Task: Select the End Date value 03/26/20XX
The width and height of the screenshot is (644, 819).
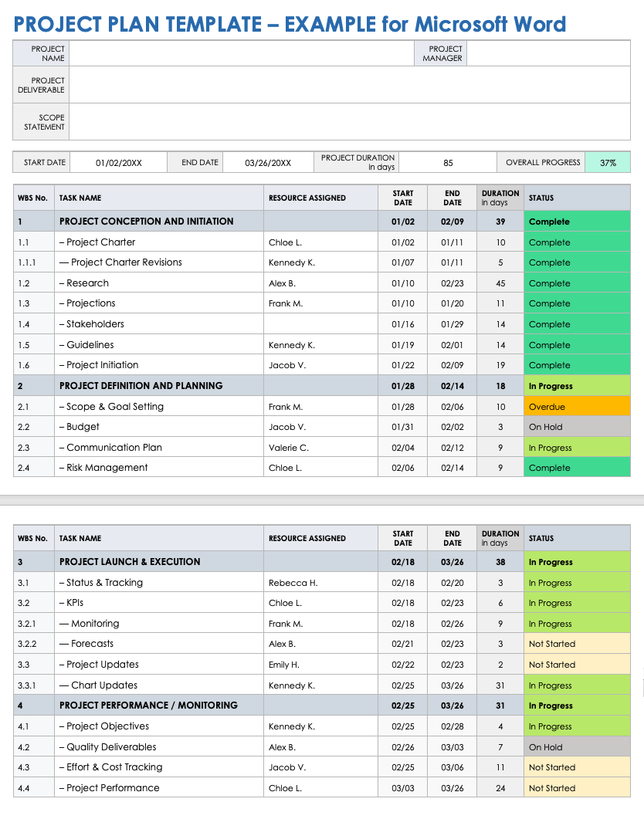Action: click(268, 163)
